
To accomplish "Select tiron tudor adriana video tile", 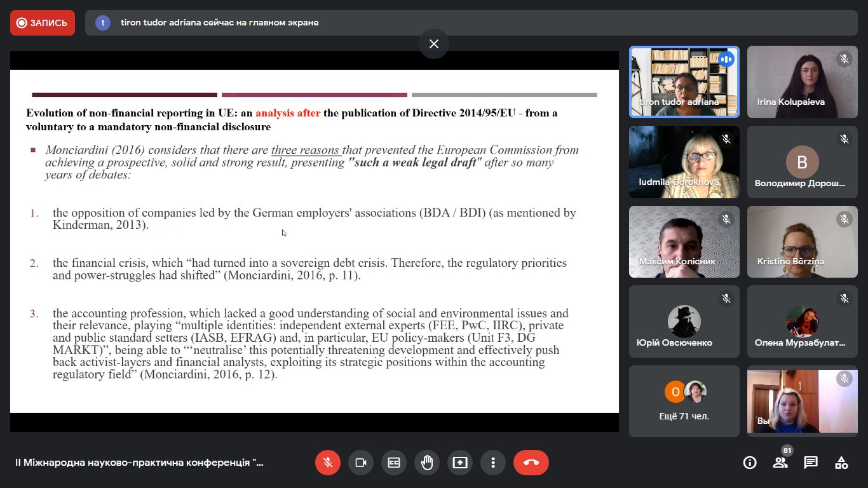I will tap(684, 82).
